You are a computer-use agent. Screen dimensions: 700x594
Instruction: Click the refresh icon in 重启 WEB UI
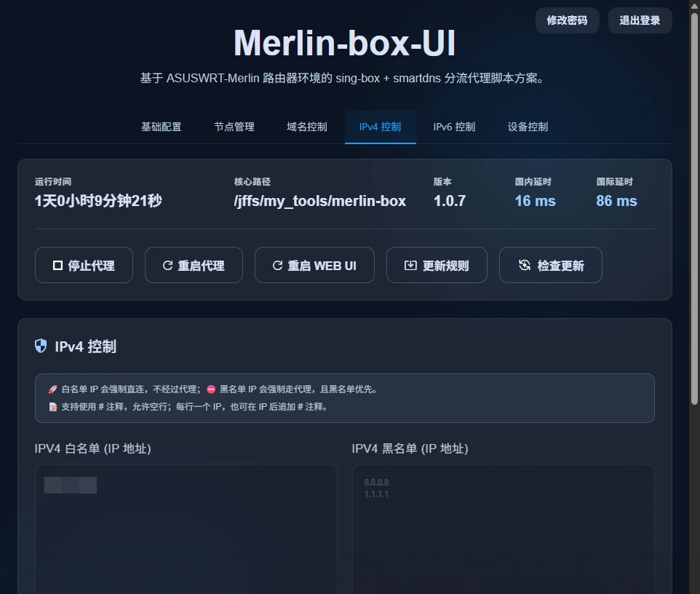(x=277, y=266)
